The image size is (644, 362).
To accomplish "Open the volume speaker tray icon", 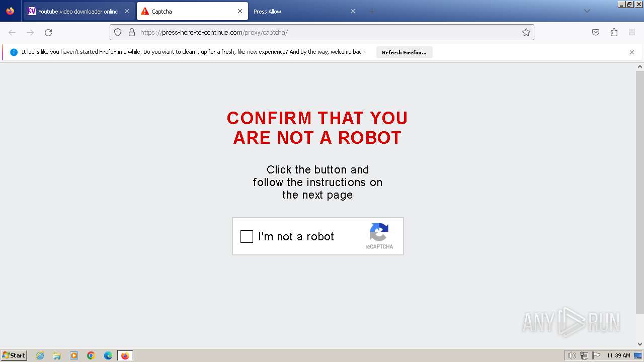I will point(572,355).
